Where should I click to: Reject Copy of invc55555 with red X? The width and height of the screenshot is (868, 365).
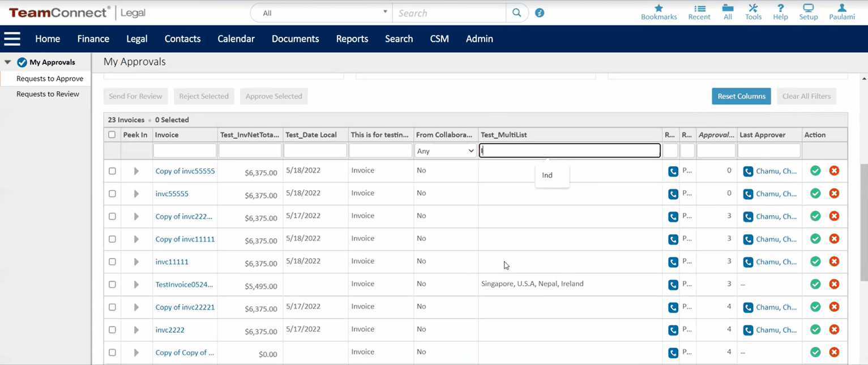click(834, 171)
